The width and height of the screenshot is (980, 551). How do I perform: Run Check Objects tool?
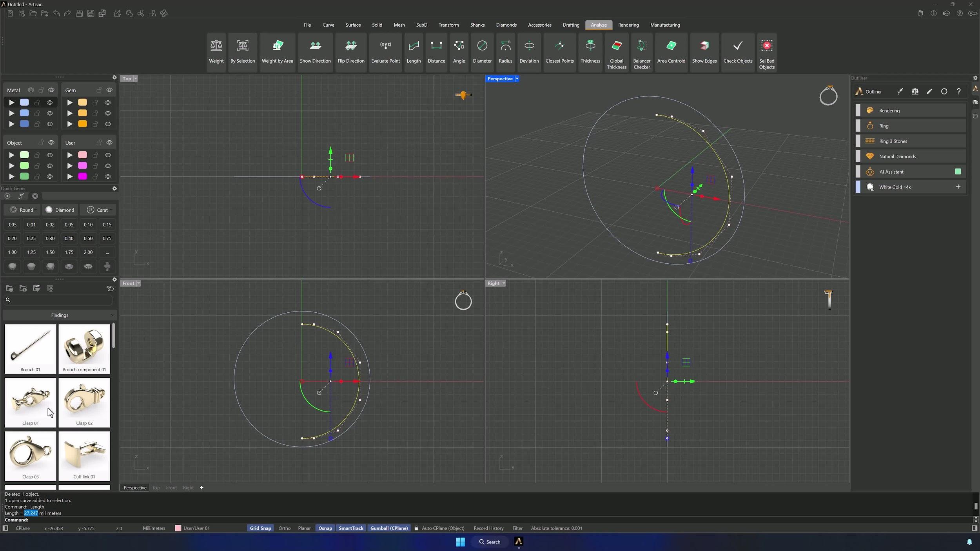[x=737, y=52]
